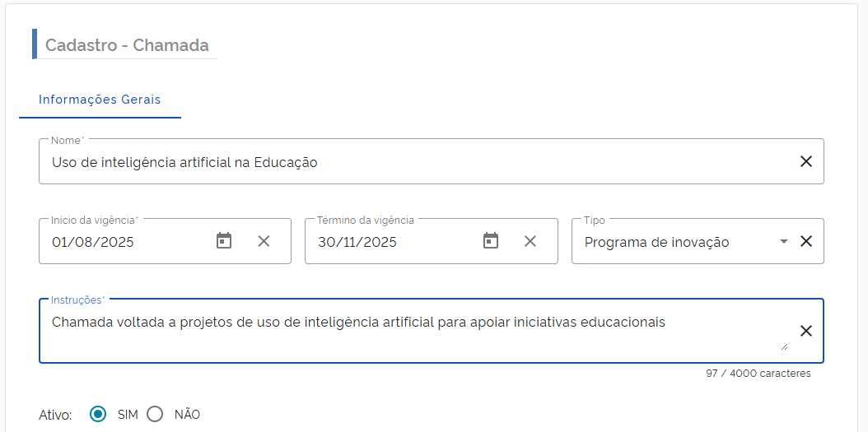868x432 pixels.
Task: Focus the Término da vigência date field
Action: (x=387, y=242)
